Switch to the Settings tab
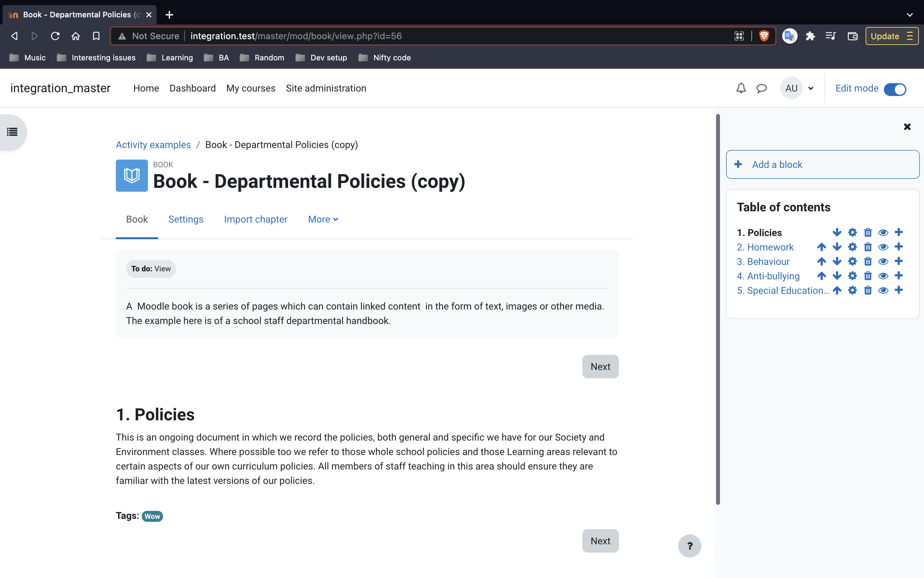The width and height of the screenshot is (924, 578). coord(185,219)
